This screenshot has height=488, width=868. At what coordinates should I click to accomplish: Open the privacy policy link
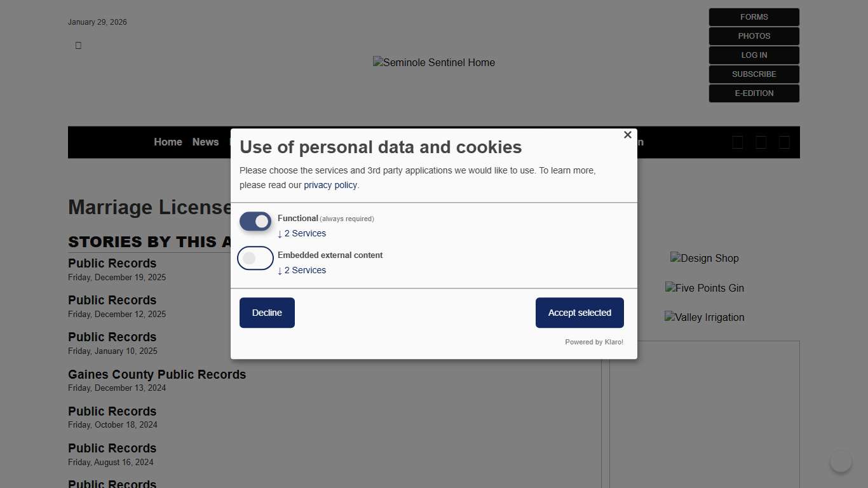(x=330, y=186)
